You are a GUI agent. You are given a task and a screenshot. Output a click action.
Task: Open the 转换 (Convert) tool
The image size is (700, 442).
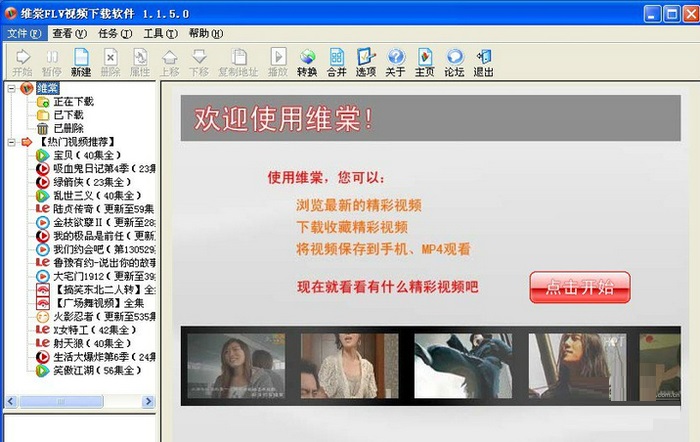coord(307,62)
